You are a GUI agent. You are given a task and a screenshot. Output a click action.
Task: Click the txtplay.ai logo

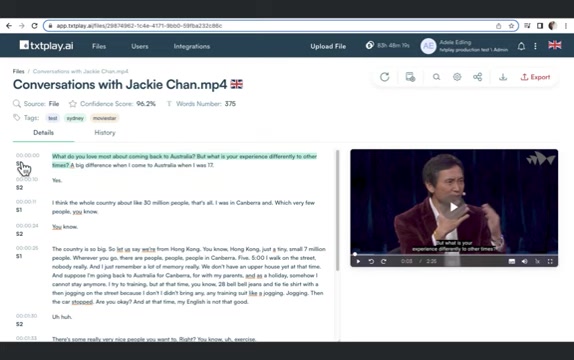pyautogui.click(x=46, y=45)
